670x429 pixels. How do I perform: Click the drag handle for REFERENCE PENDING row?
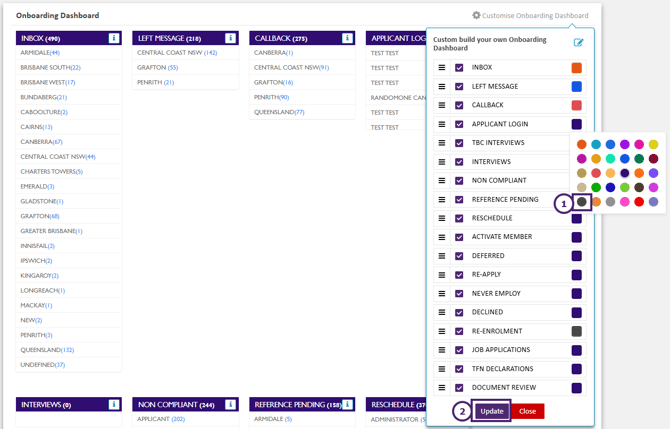442,199
